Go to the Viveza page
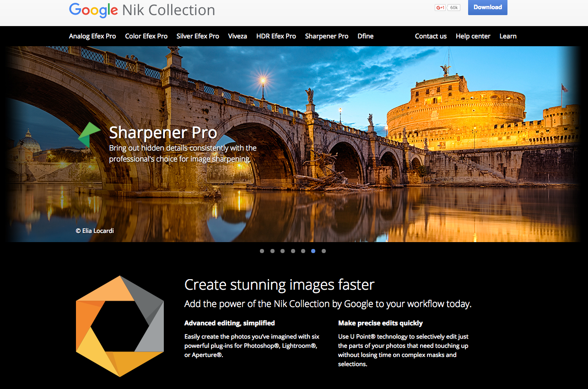 [x=237, y=36]
